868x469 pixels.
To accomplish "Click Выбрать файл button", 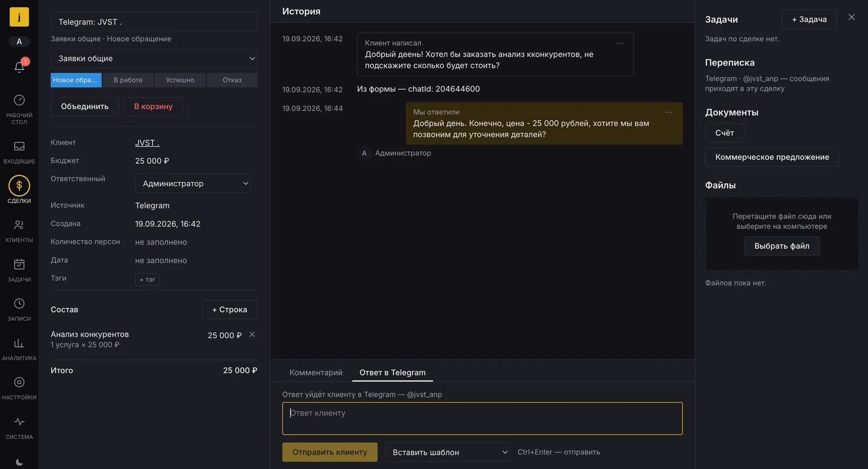I will [x=782, y=246].
